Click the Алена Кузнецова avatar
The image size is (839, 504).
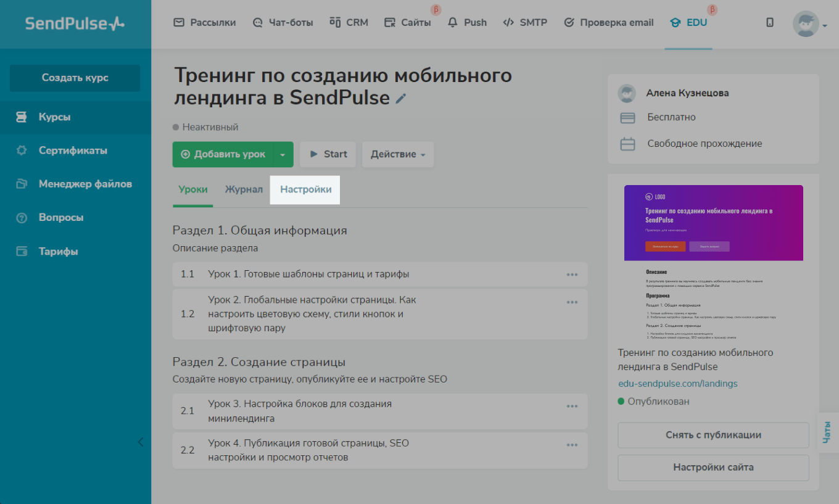coord(627,94)
